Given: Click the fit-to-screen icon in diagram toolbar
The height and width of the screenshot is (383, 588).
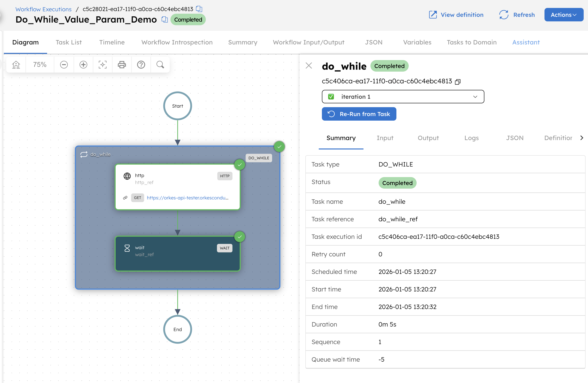Looking at the screenshot, I should [102, 64].
